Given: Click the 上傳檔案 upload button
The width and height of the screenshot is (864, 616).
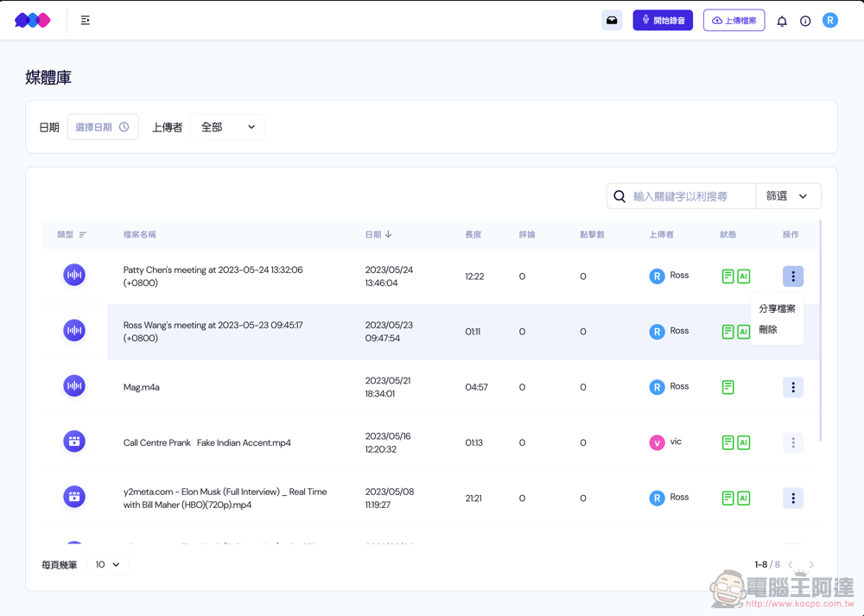Looking at the screenshot, I should point(734,20).
